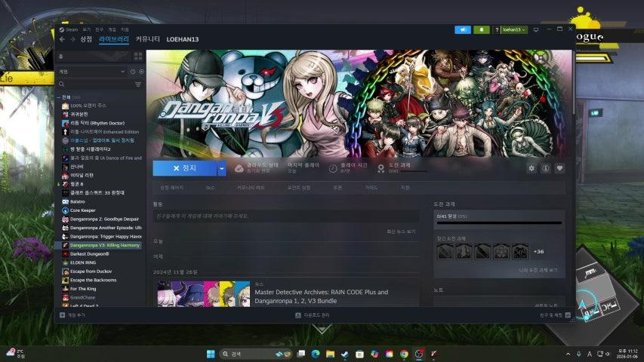Image resolution: width=644 pixels, height=362 pixels.
Task: Switch library to grid view icon
Action: coord(138,57)
